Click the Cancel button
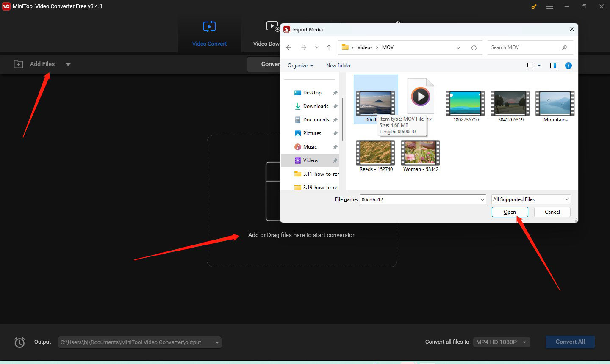The height and width of the screenshot is (364, 610). coord(552,212)
